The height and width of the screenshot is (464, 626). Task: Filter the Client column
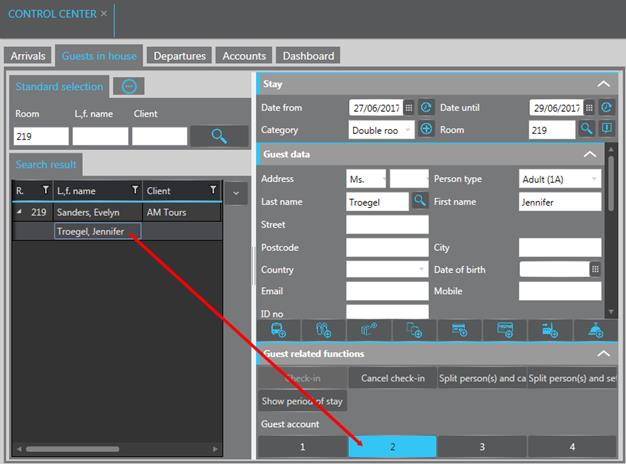[x=212, y=190]
